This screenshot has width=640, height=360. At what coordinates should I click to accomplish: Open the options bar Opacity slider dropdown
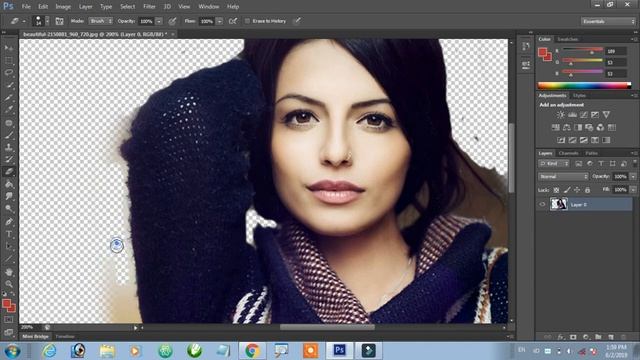click(x=159, y=21)
